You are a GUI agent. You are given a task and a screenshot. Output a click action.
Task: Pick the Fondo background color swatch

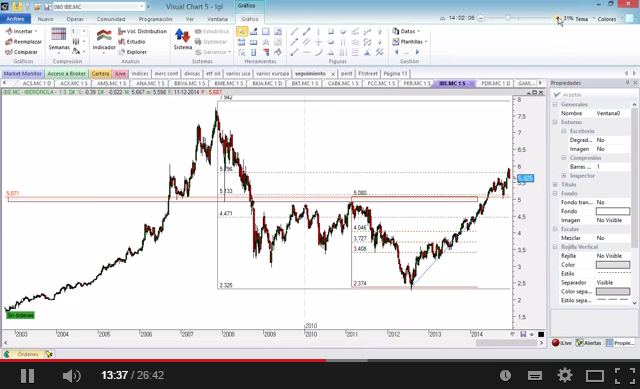(613, 211)
